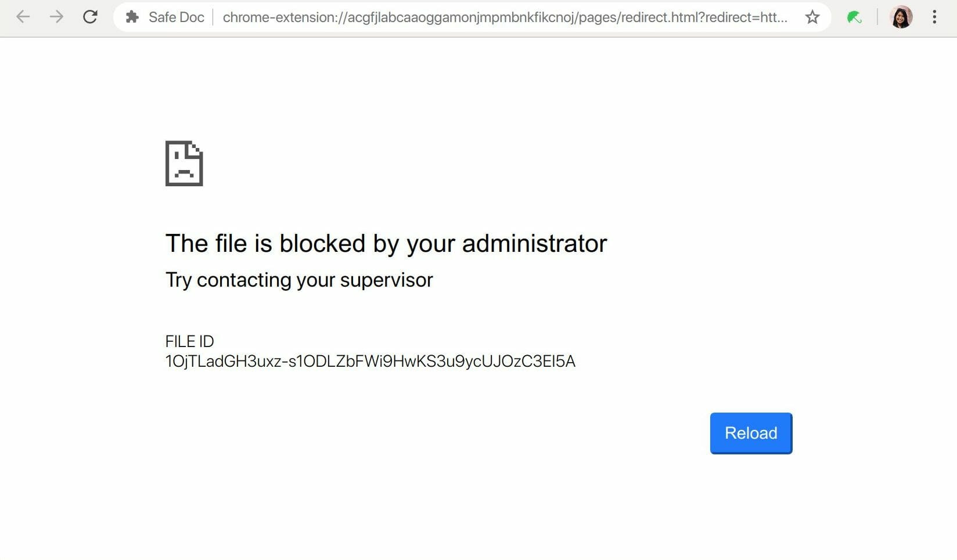Viewport: 957px width, 560px height.
Task: Click the "FILE ID" label
Action: tap(189, 341)
